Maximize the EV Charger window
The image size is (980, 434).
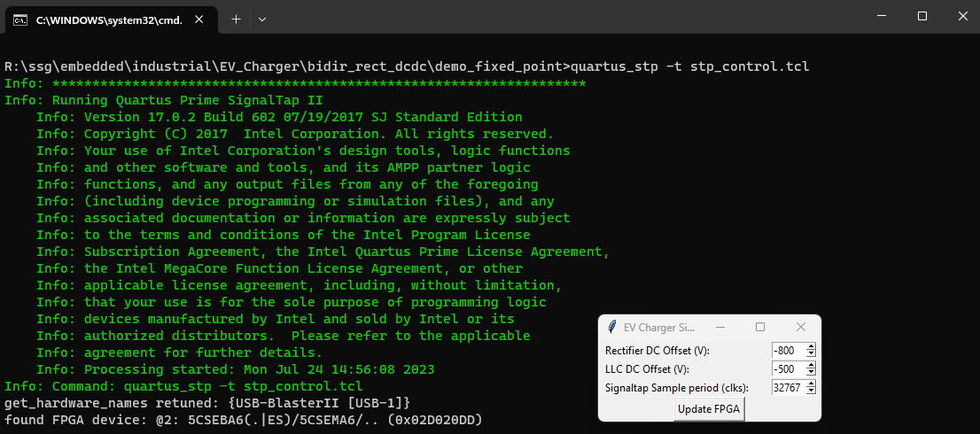pos(759,327)
